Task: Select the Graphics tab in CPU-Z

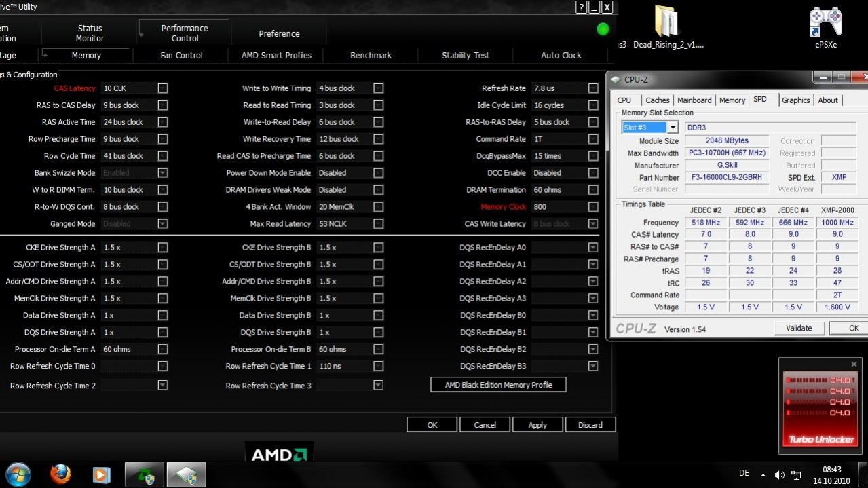Action: point(795,100)
